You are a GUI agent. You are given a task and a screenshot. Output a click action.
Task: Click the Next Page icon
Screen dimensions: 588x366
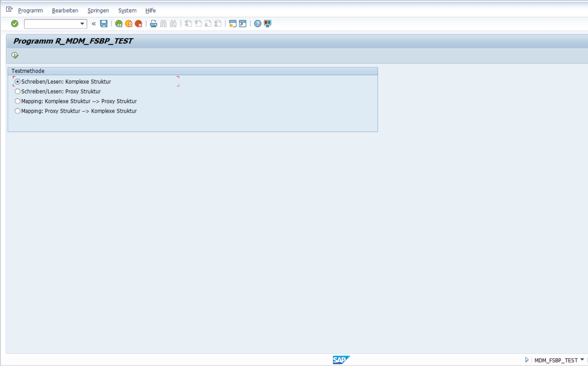coord(208,24)
